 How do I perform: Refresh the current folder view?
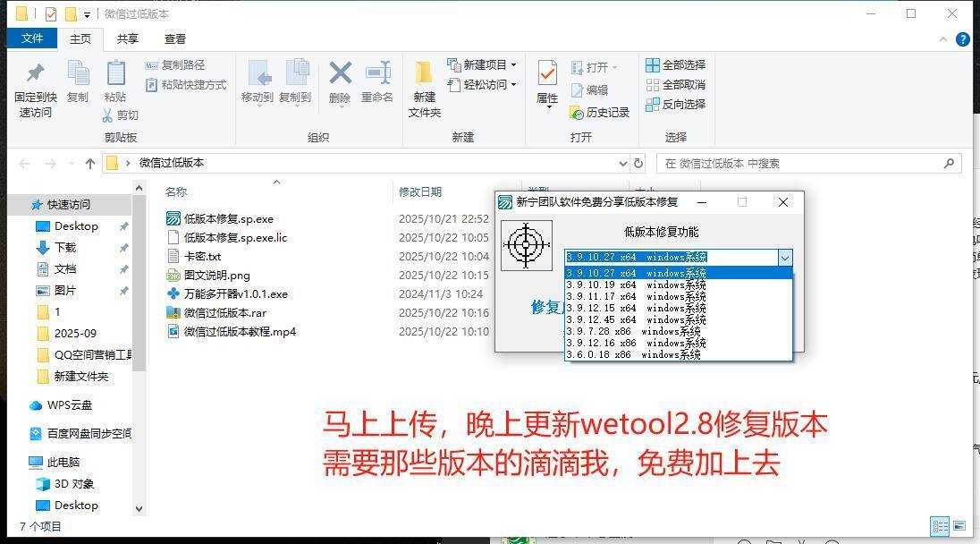coord(638,163)
